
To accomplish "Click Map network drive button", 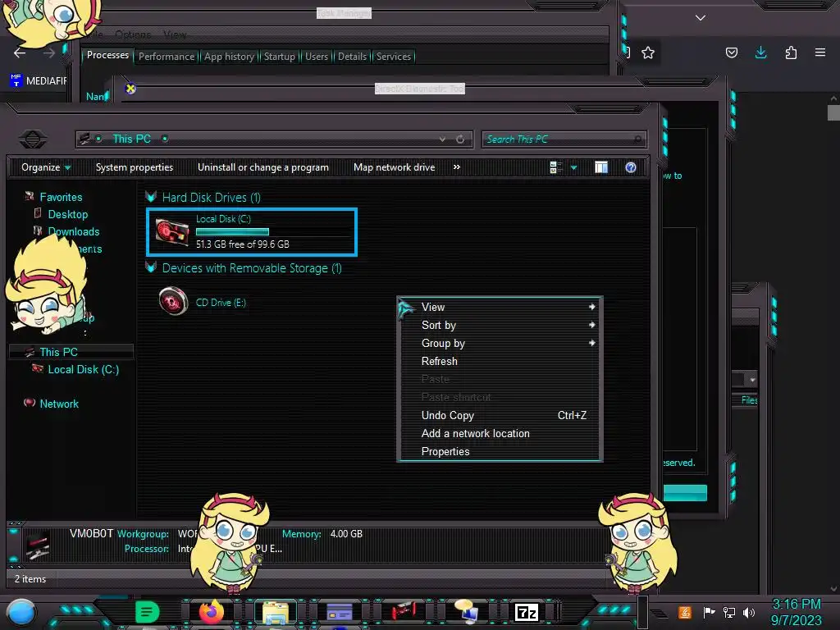I will (x=395, y=167).
